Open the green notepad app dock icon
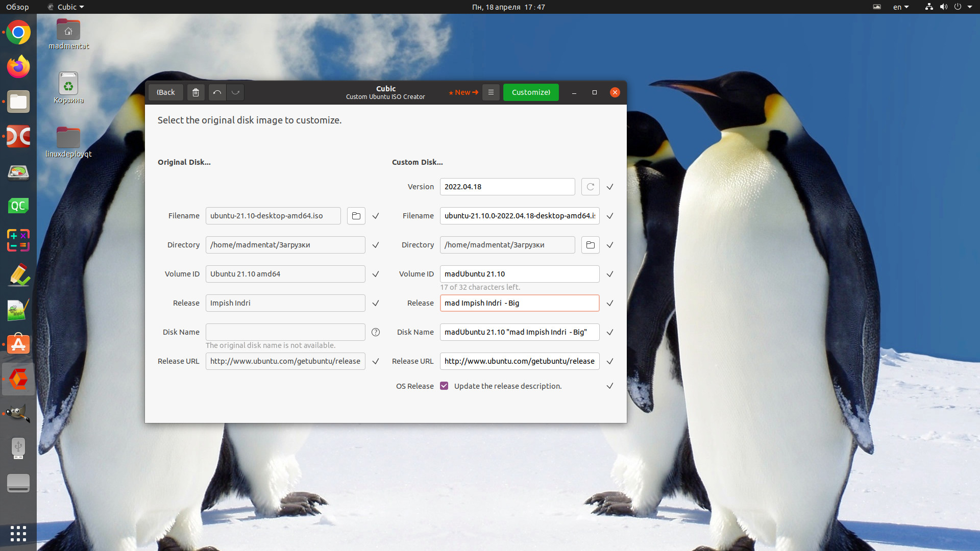The image size is (980, 551). coord(18,310)
